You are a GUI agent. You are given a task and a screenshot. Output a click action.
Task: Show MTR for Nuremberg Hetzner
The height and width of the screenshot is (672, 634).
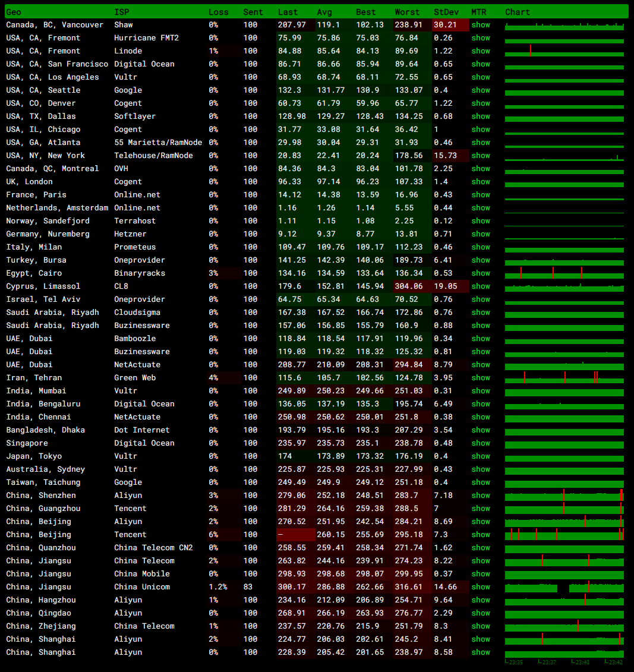481,234
